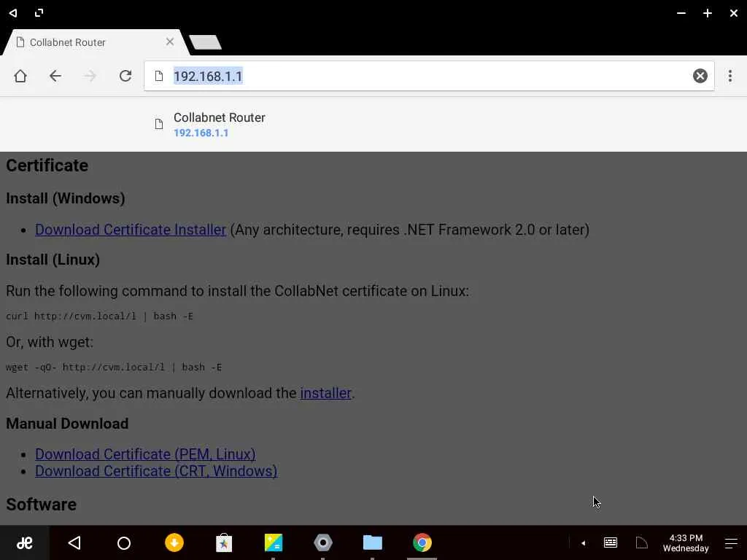Click the Install (Linux) heading

(53, 260)
